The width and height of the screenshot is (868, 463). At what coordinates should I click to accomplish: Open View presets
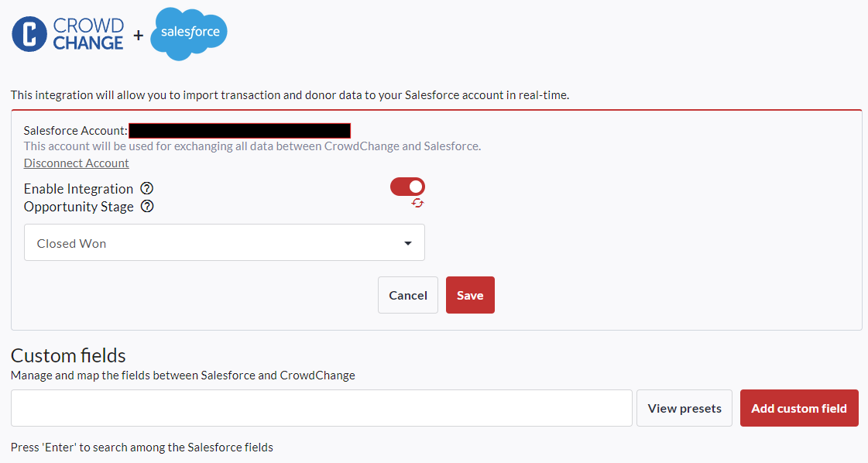[684, 408]
